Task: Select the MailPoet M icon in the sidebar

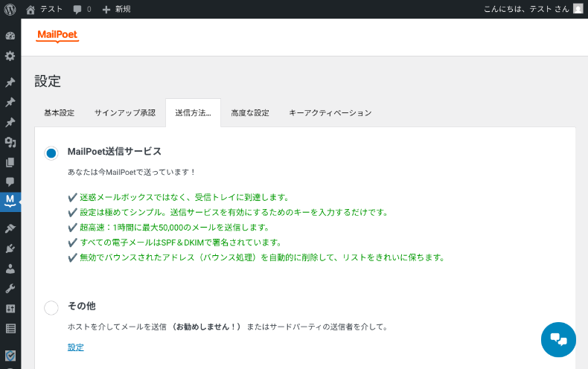Action: click(x=10, y=202)
